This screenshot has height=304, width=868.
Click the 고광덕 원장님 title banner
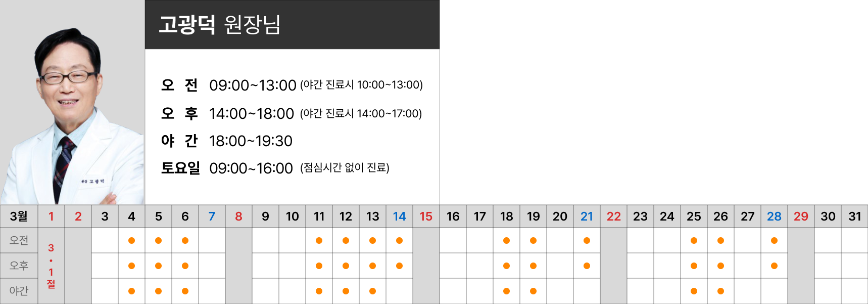click(x=292, y=24)
